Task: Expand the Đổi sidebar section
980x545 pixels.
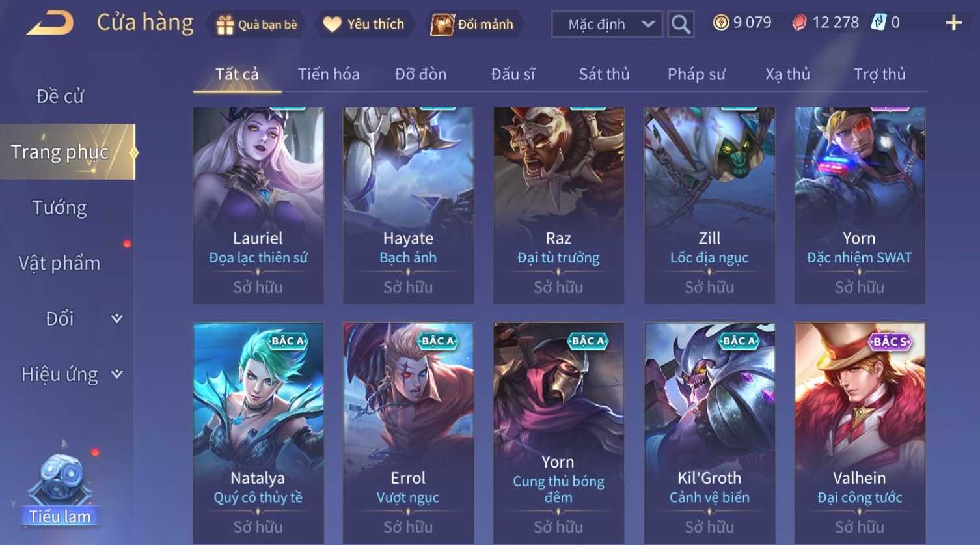Action: [116, 318]
